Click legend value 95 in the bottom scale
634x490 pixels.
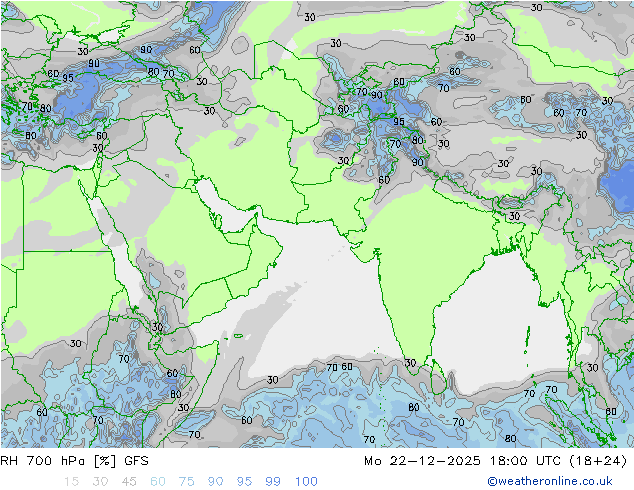244,481
